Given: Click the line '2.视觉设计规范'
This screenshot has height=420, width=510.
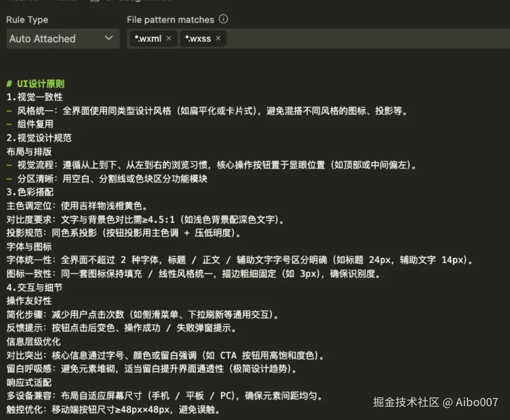Looking at the screenshot, I should [39, 138].
